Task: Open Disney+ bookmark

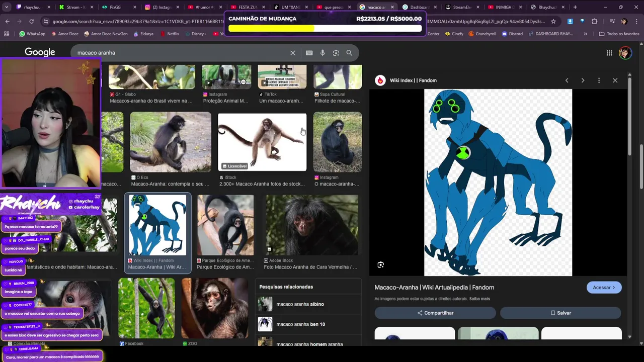Action: [195, 34]
